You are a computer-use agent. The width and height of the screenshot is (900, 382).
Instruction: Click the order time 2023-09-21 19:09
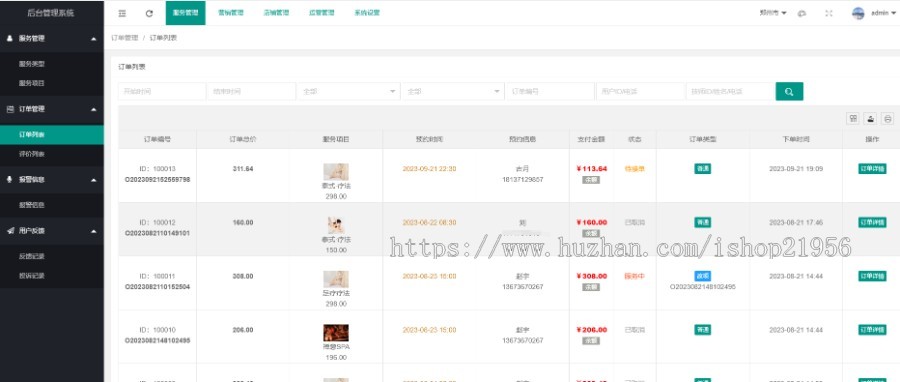coord(796,169)
